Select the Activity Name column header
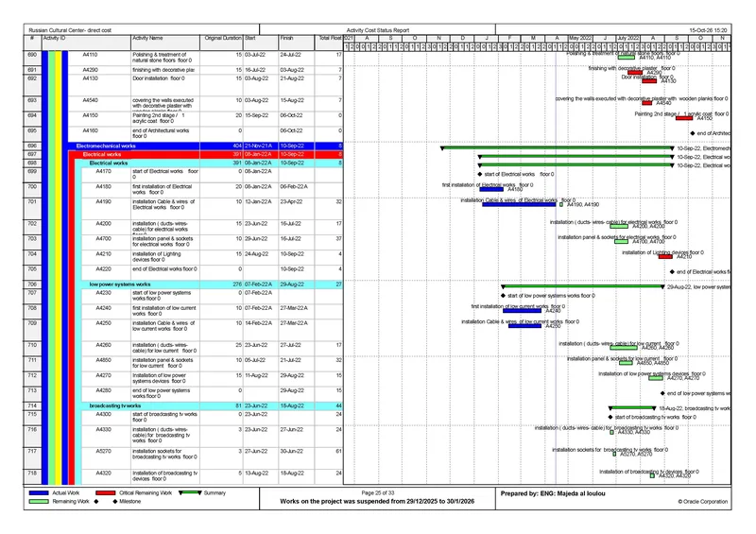The width and height of the screenshot is (756, 534). [165, 42]
